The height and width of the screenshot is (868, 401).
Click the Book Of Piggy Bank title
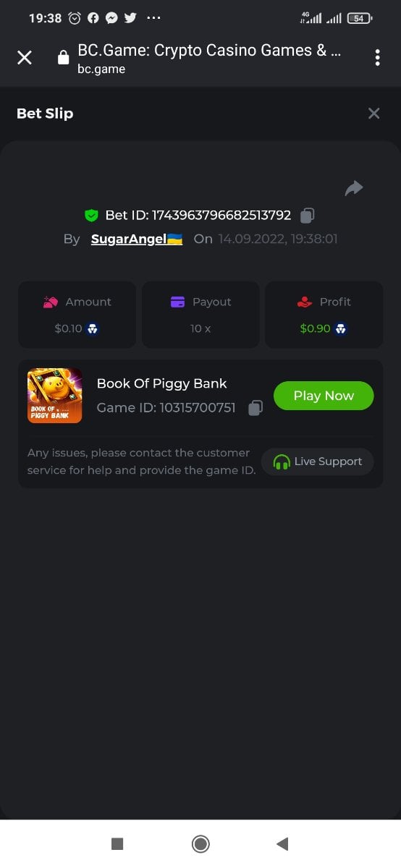tap(162, 383)
